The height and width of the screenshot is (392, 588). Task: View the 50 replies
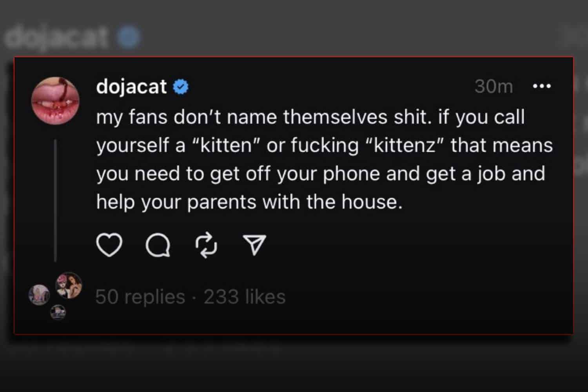pos(140,297)
